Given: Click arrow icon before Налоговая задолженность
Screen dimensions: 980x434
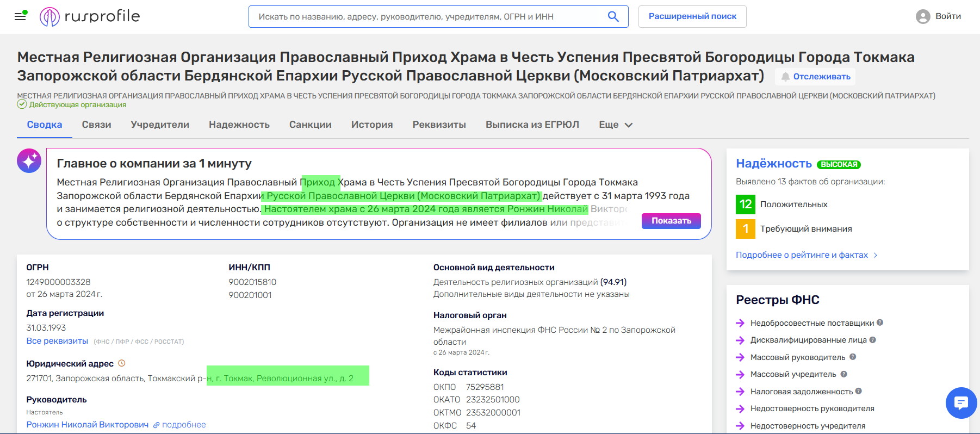Looking at the screenshot, I should pos(740,392).
